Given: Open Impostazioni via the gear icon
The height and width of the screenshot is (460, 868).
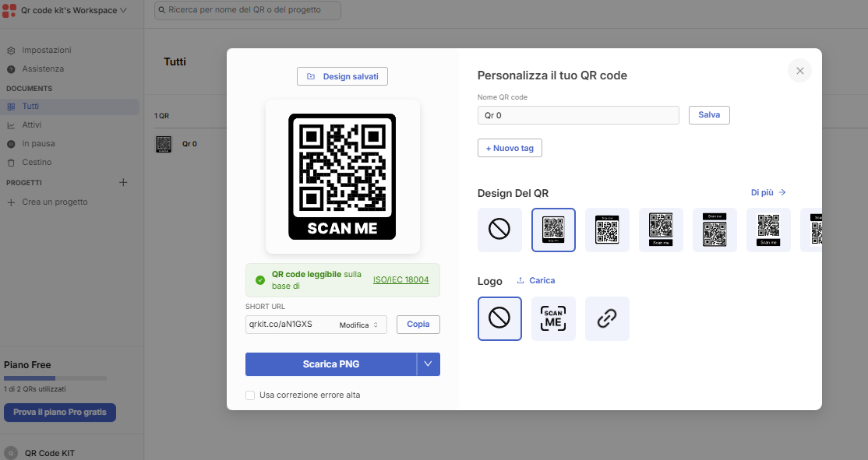Looking at the screenshot, I should coord(11,51).
